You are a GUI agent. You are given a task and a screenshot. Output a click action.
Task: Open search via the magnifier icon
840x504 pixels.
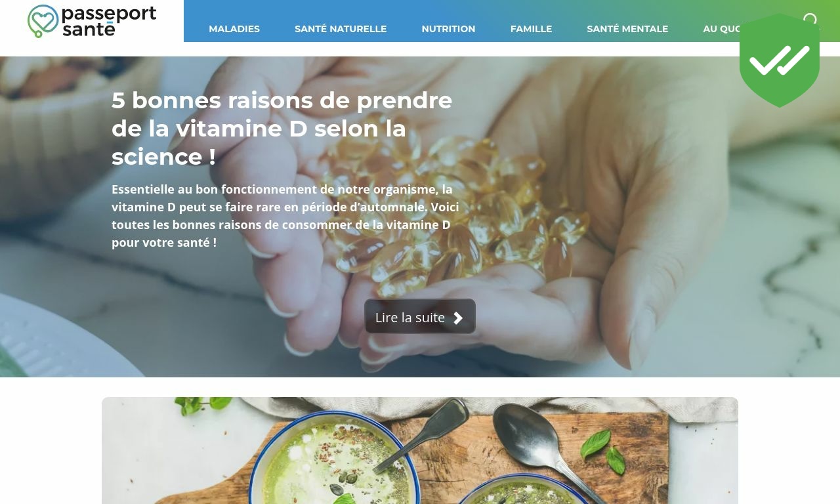click(x=810, y=20)
